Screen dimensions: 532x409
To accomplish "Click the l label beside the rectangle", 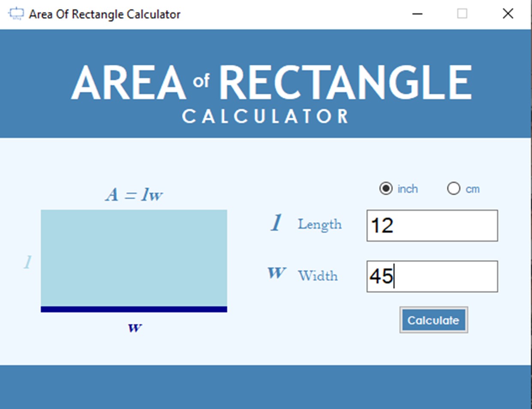I will pos(27,262).
